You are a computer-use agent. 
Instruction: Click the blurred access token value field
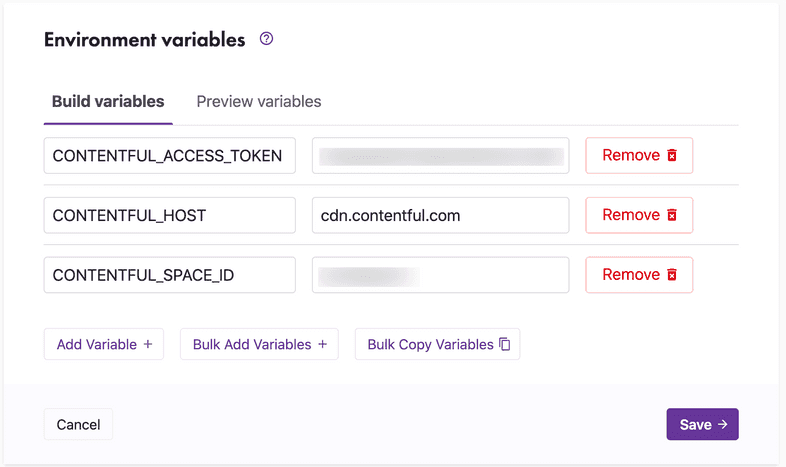point(440,156)
